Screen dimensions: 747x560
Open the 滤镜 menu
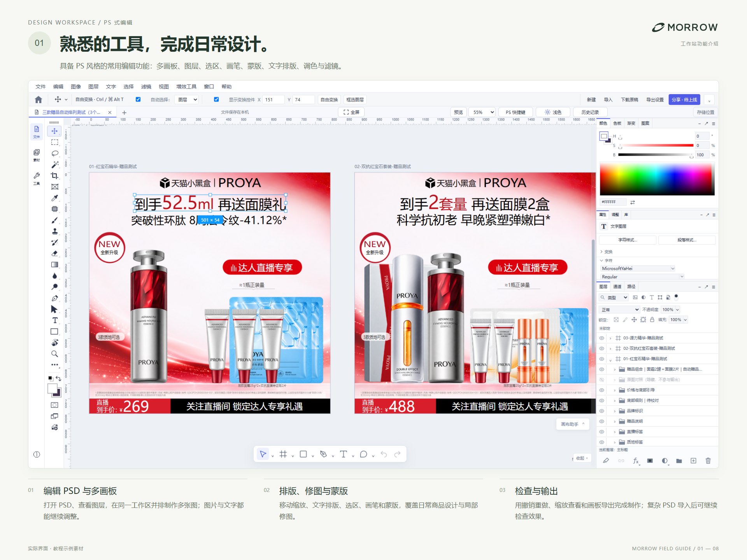pyautogui.click(x=146, y=86)
